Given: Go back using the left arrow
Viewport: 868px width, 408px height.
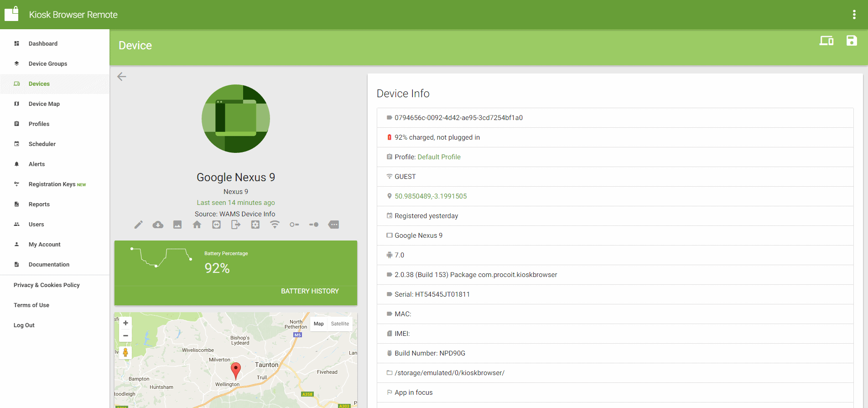Looking at the screenshot, I should pos(122,76).
